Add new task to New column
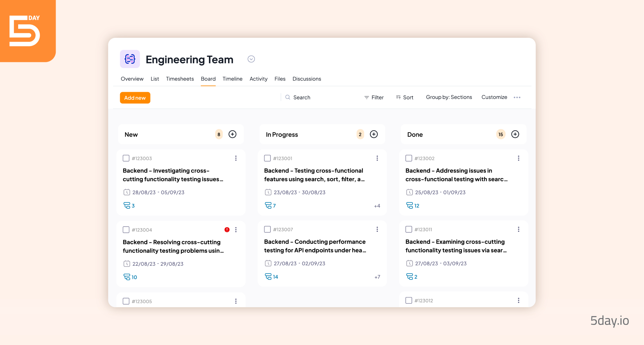This screenshot has width=644, height=345. pos(233,134)
